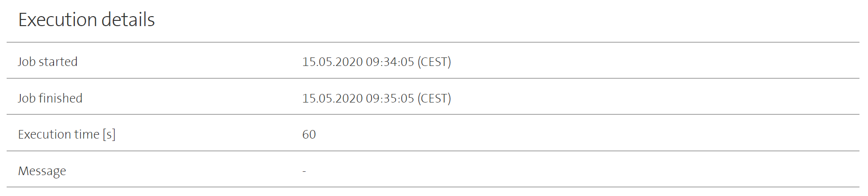This screenshot has height=196, width=868.
Task: Click the word "time" in the third row
Action: pos(87,135)
